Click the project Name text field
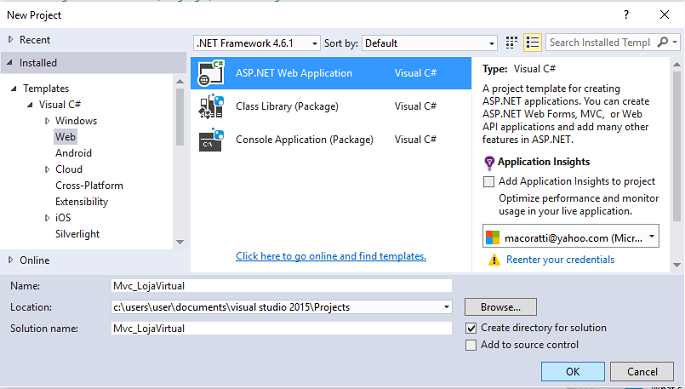The height and width of the screenshot is (389, 685). pyautogui.click(x=281, y=286)
